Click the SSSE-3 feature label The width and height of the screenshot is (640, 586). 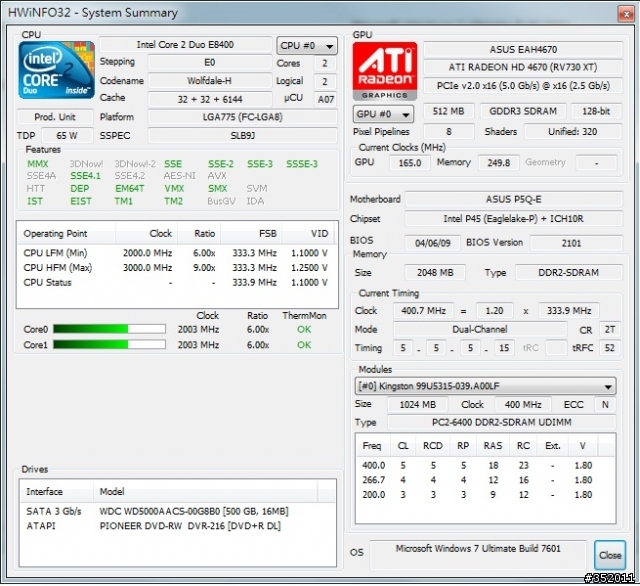(x=302, y=164)
